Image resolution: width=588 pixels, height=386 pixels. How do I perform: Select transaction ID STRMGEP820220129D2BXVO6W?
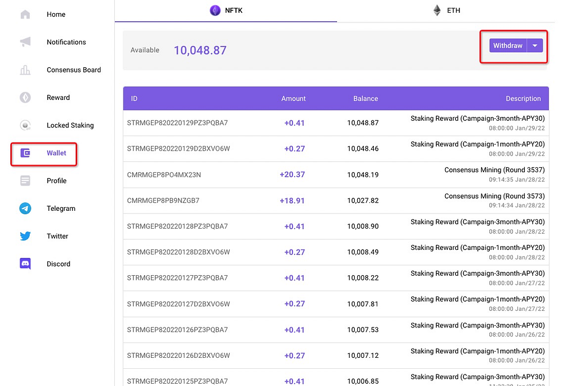click(179, 149)
